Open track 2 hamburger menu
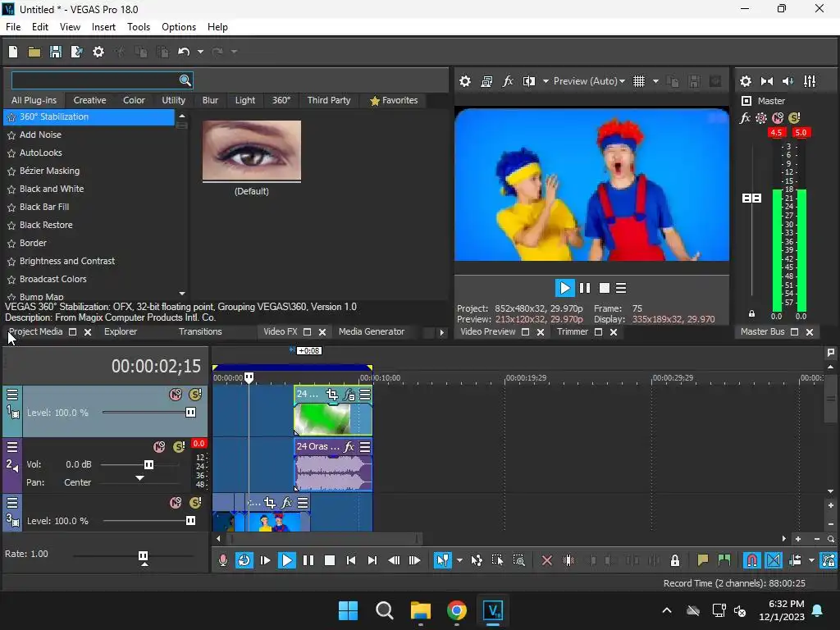Image resolution: width=840 pixels, height=630 pixels. (x=12, y=447)
